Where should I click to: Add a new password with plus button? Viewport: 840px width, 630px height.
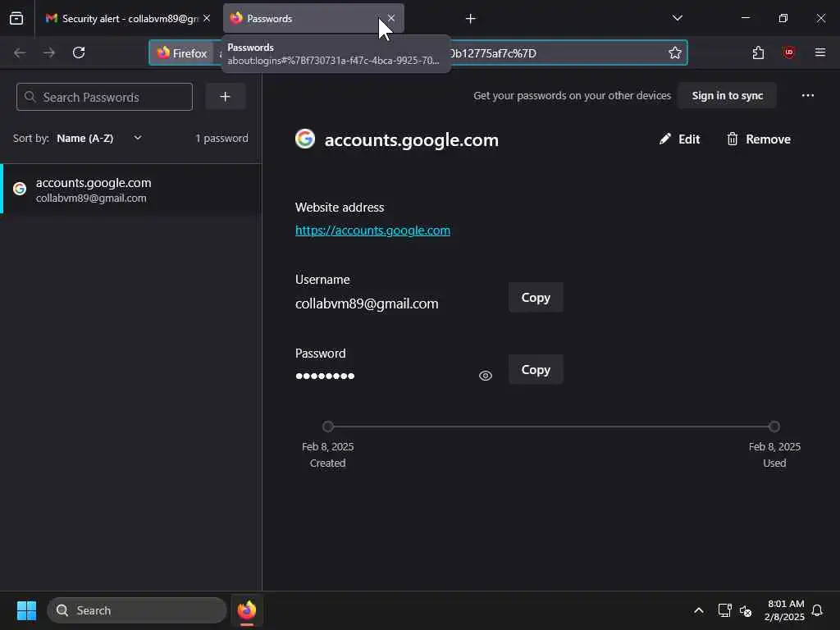pos(225,97)
